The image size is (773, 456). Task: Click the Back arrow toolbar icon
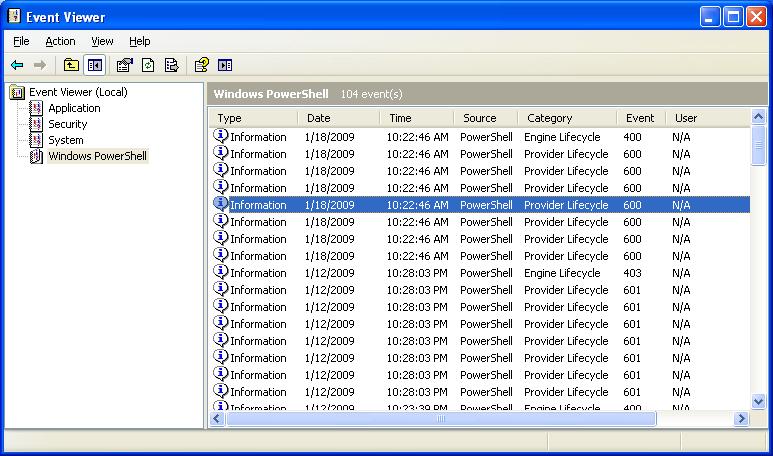[x=17, y=65]
